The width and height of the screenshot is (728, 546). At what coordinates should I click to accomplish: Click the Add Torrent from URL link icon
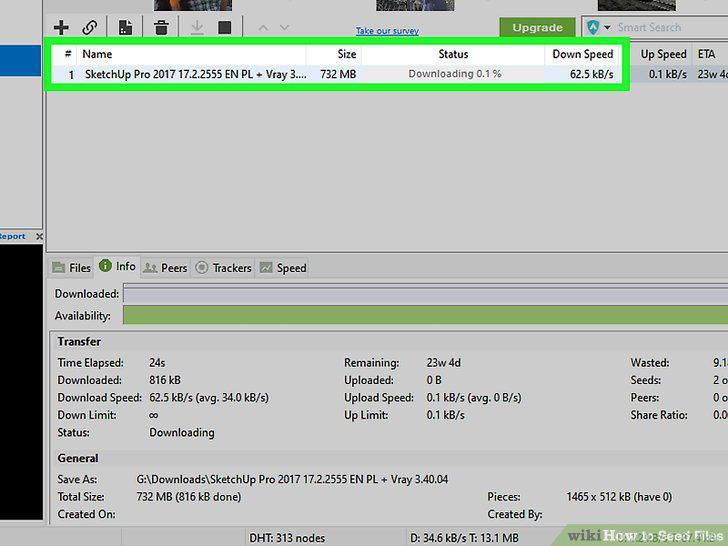coord(89,27)
